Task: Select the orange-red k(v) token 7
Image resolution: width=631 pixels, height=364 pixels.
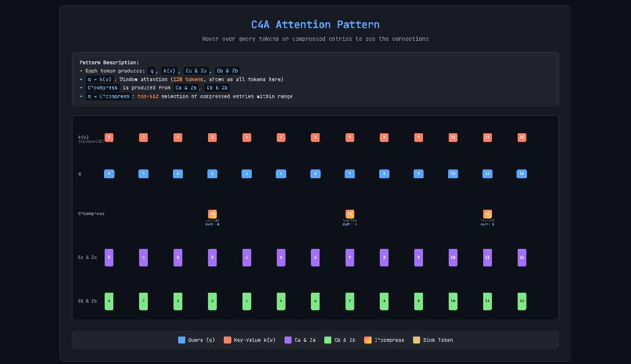Action: point(350,137)
